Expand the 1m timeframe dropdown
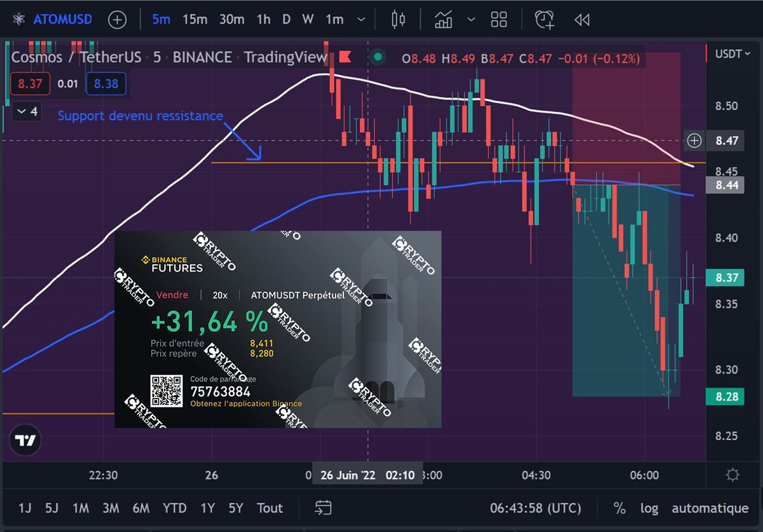Viewport: 763px width, 532px height. point(361,20)
